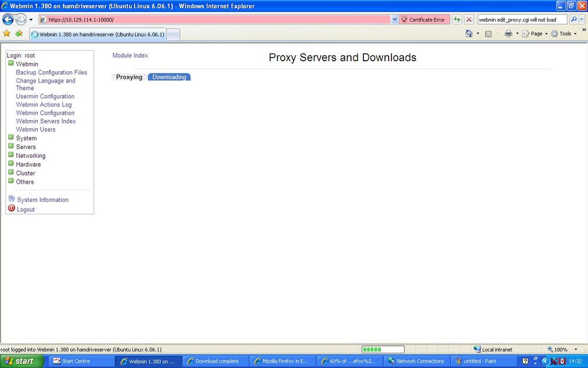Click the search magnifier icon
This screenshot has width=588, height=368.
pos(573,19)
